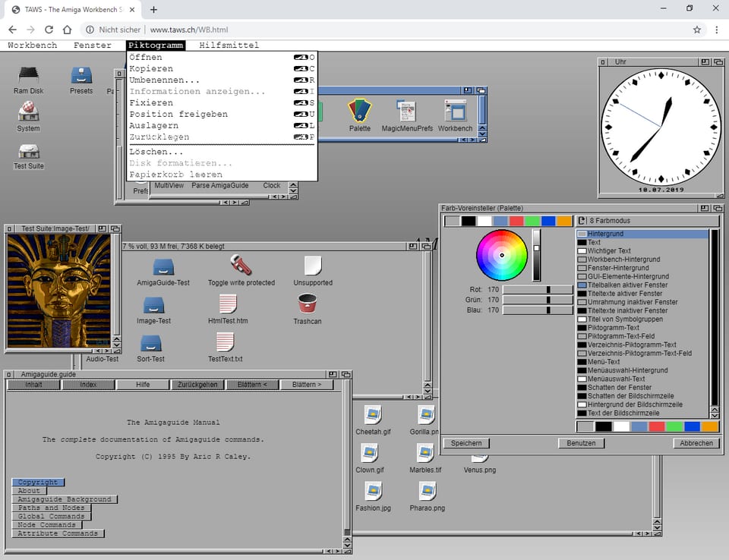729x560 pixels.
Task: Select the red swatch in top palette row
Action: (516, 221)
